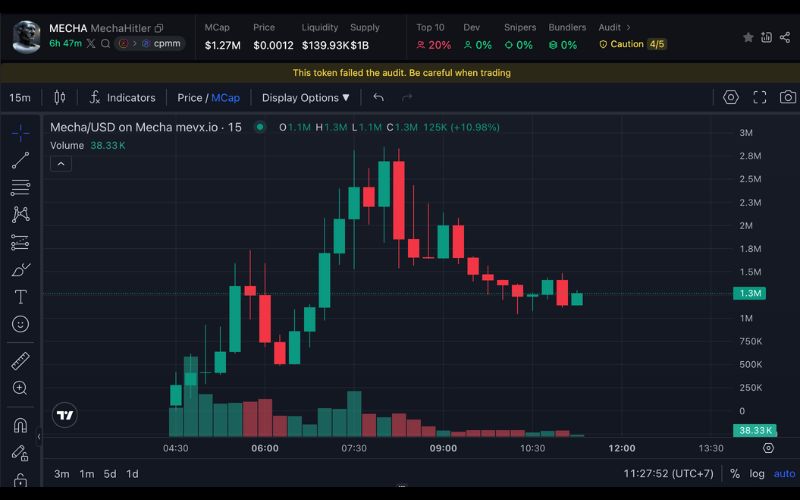Click the 38.33K volume axis label
This screenshot has height=500, width=800.
coord(755,430)
